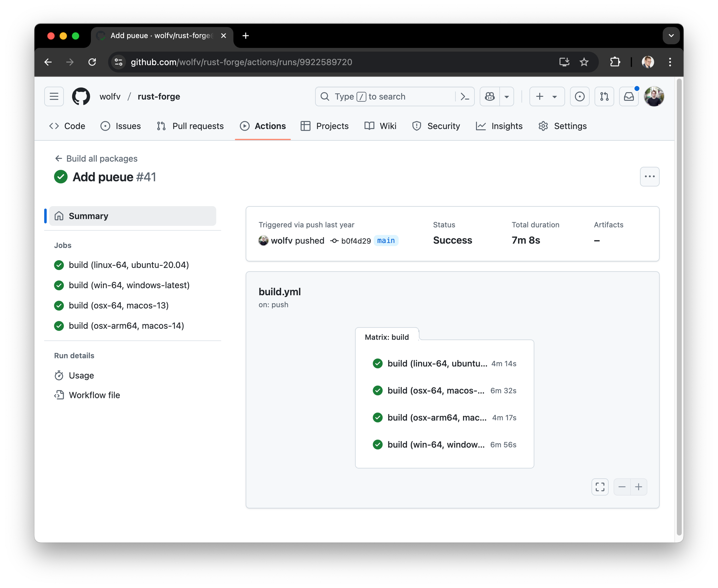Enter fullscreen for the workflow graph

[x=600, y=487]
